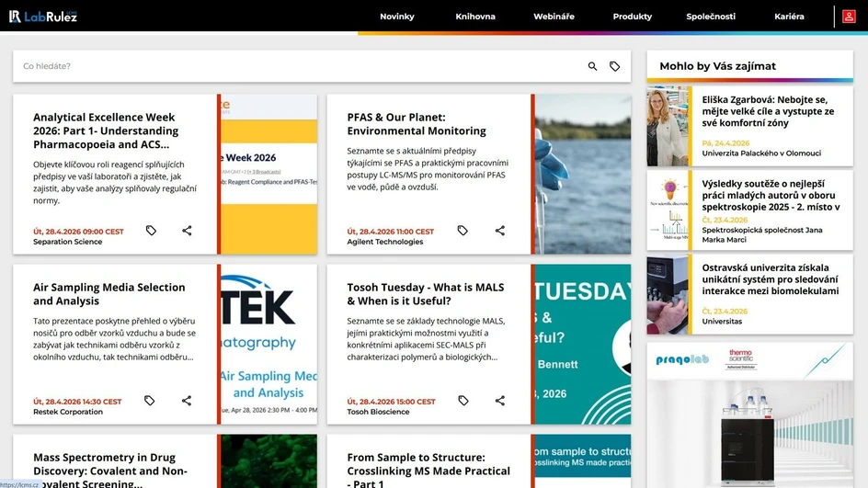Open 'Air Sampling Media Selection and Analysis' title

tap(109, 294)
